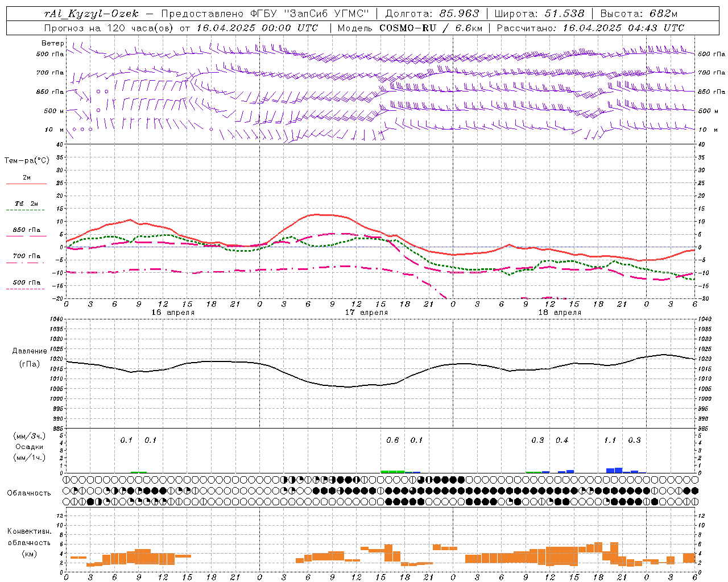Click the Высота: 682м header field
The width and height of the screenshot is (728, 582).
point(639,14)
